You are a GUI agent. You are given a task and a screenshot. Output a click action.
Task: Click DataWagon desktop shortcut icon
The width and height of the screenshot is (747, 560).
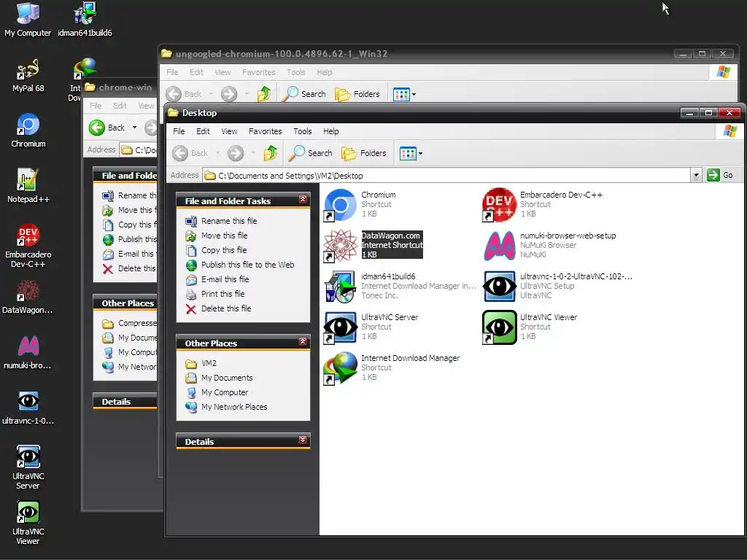28,297
